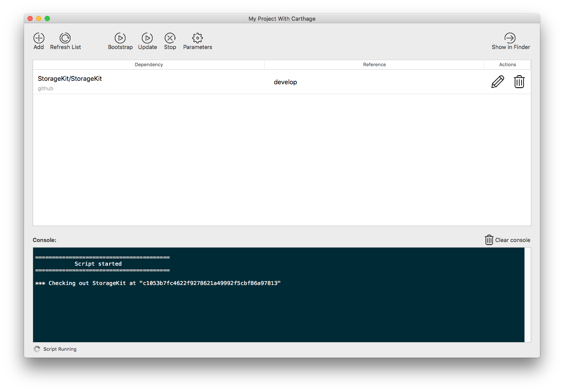The image size is (564, 392).
Task: Click the Script Running status text
Action: pyautogui.click(x=60, y=349)
